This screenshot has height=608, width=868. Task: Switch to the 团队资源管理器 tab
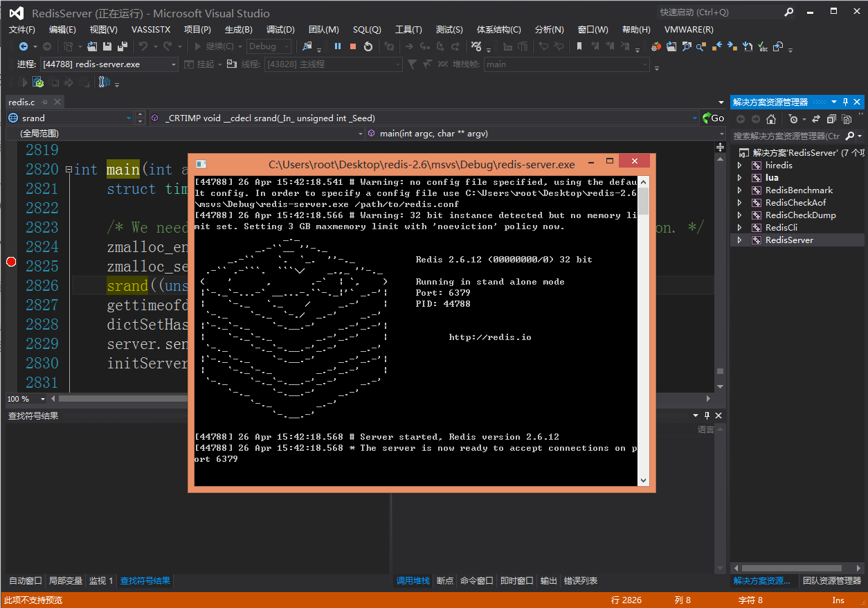[x=832, y=581]
